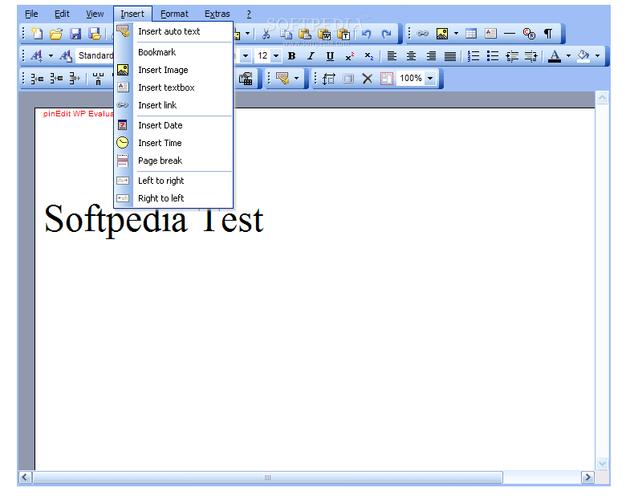Open fill color dropdown arrow
Viewport: 634px width, 500px height.
tap(597, 56)
